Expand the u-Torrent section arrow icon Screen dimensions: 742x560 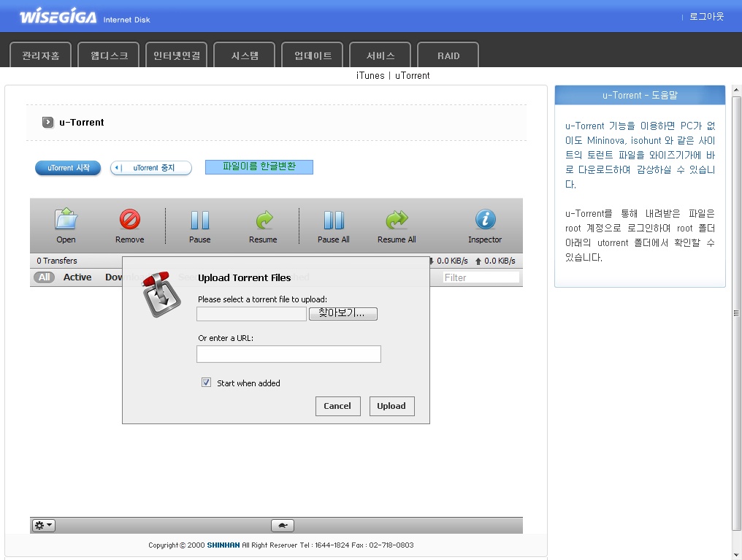click(x=48, y=123)
